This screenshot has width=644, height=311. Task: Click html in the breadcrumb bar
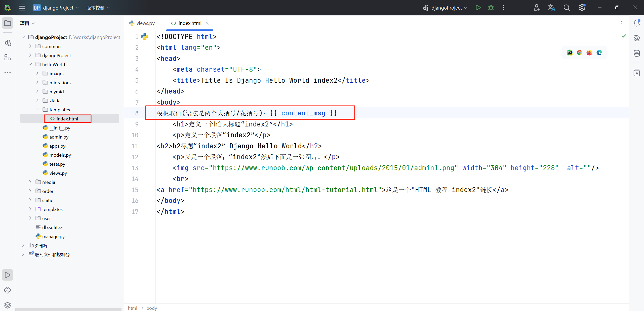(x=133, y=308)
